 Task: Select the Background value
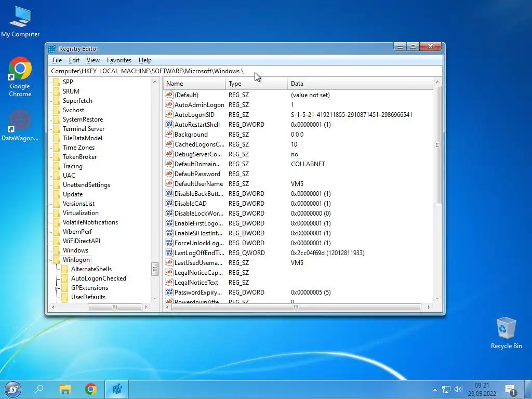[x=191, y=135]
